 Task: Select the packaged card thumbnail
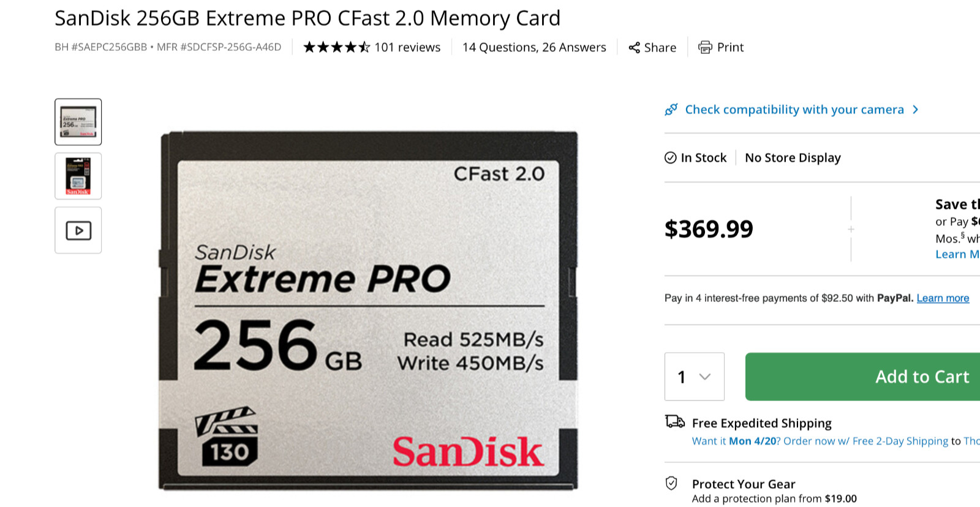click(x=78, y=176)
